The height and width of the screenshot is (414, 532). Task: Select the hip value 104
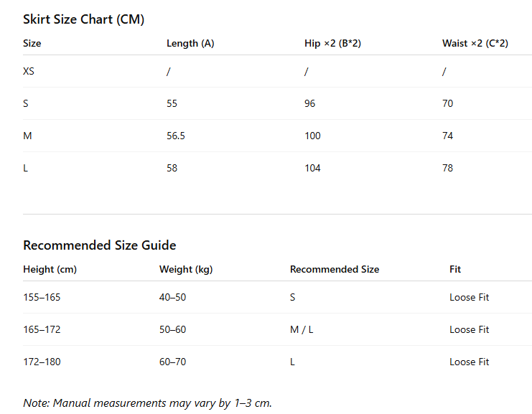pyautogui.click(x=312, y=168)
